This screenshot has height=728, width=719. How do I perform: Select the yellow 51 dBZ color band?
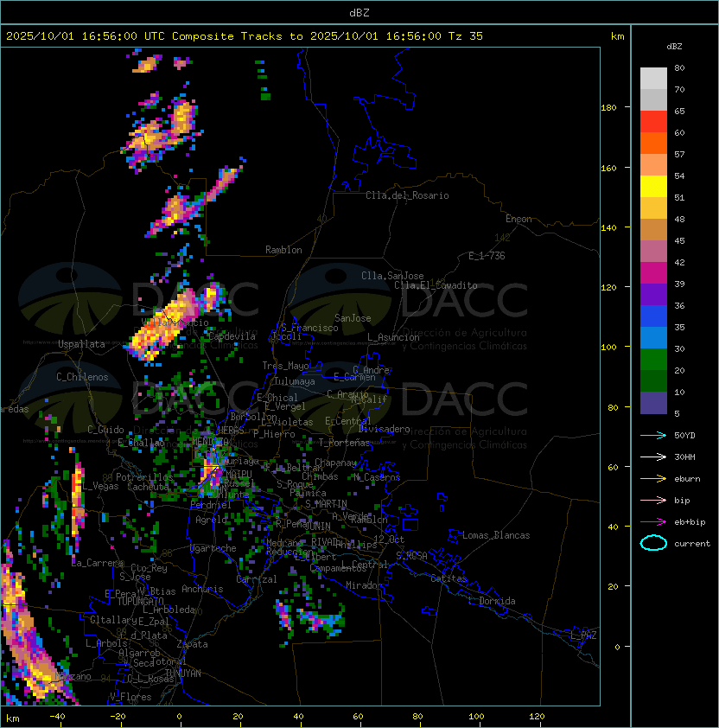click(653, 187)
